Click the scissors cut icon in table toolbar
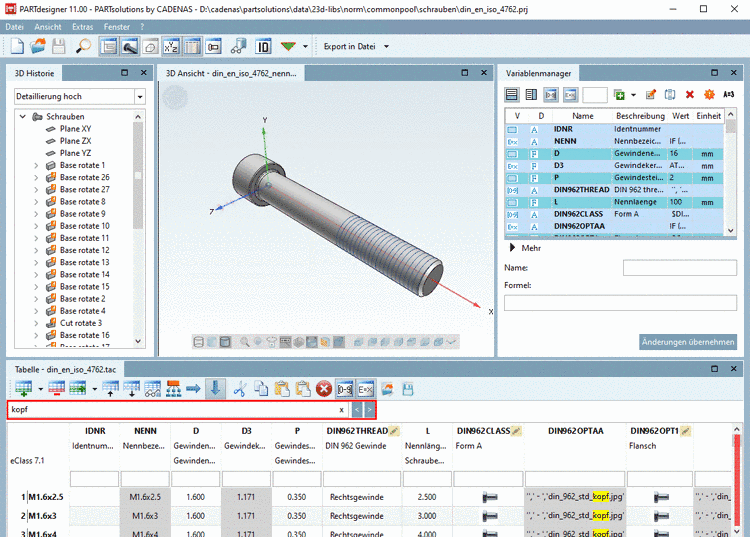The width and height of the screenshot is (750, 537). pos(240,389)
